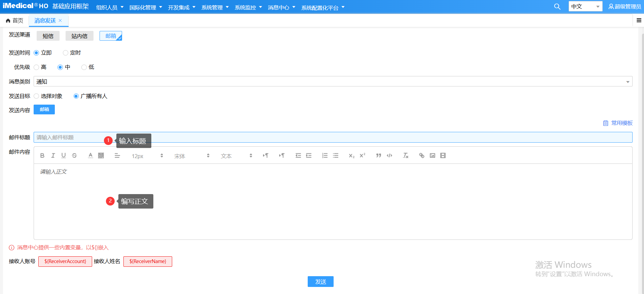This screenshot has width=644, height=294.
Task: Switch to the 首页 tab
Action: (x=15, y=21)
